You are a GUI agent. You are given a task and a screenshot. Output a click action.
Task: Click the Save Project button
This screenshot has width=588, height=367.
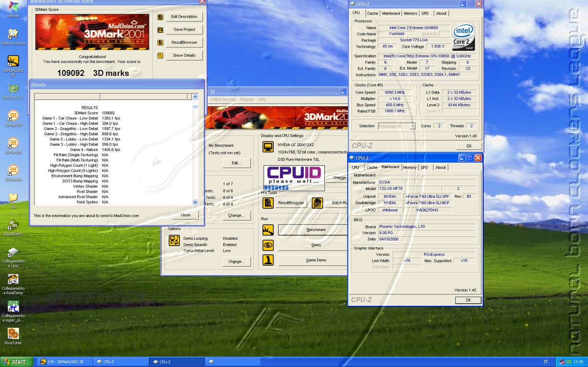(184, 30)
